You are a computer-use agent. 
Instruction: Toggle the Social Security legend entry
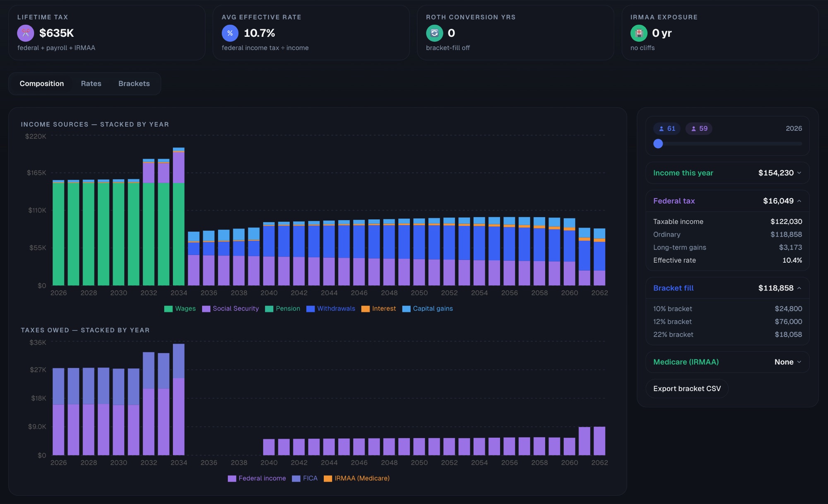tap(231, 309)
